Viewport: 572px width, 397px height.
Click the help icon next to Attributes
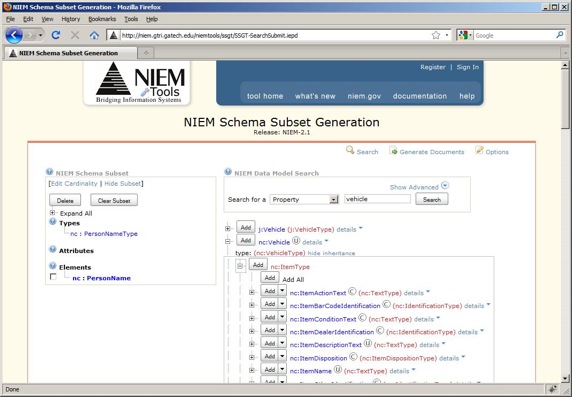coord(53,249)
